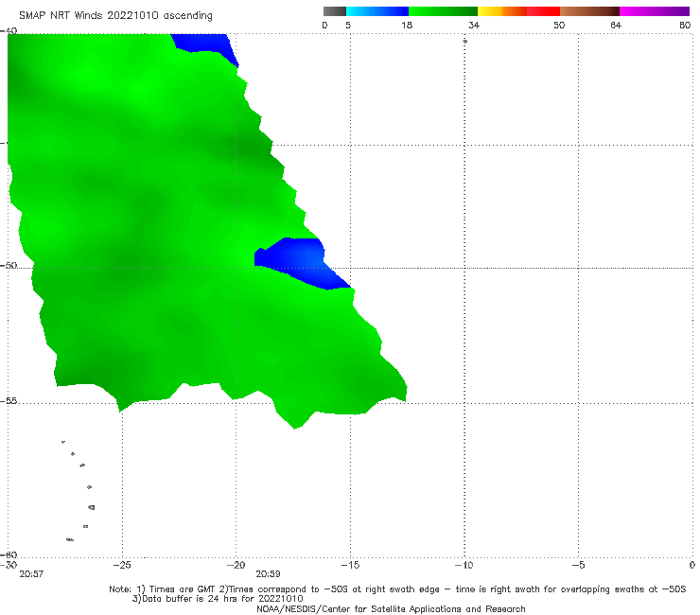Click the colorbar label '64'

click(616, 25)
